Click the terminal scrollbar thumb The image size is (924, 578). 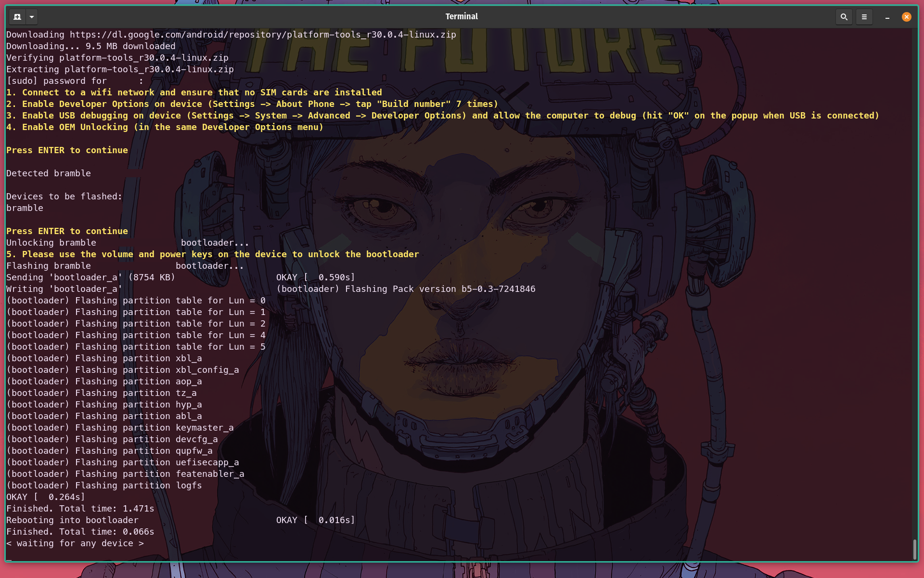[x=914, y=550]
